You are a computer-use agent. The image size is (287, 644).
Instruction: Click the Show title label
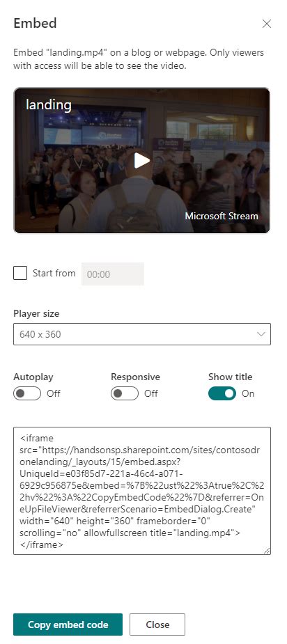pos(231,377)
